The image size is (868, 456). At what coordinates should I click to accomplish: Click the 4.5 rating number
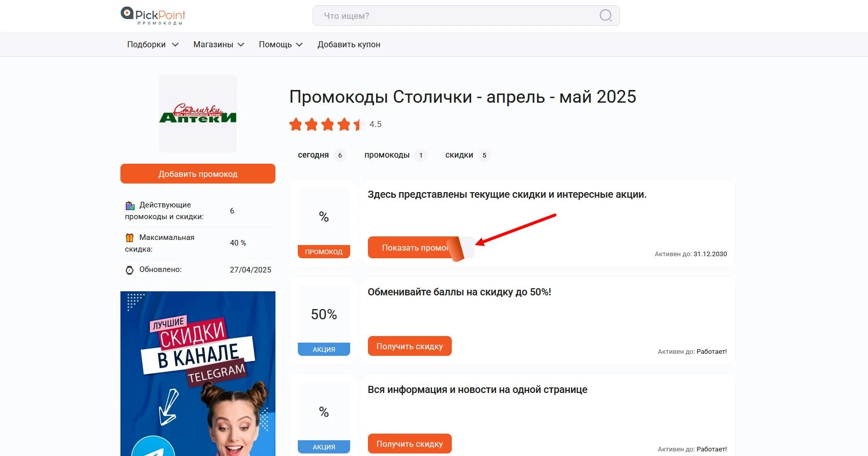pyautogui.click(x=376, y=124)
